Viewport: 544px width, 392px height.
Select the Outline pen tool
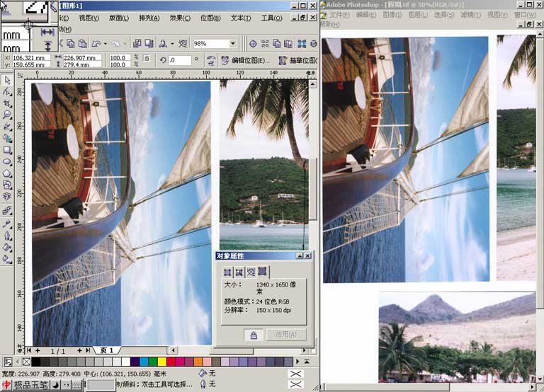[7, 236]
